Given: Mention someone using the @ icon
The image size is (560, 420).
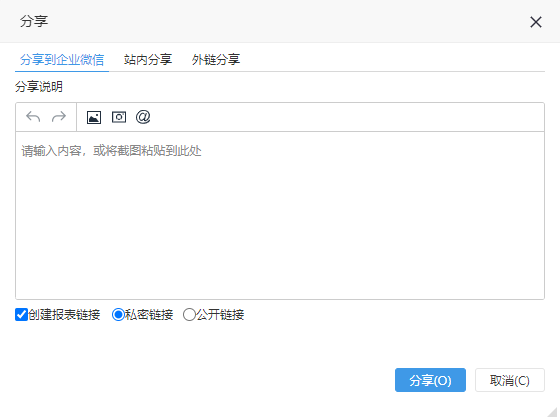Looking at the screenshot, I should pos(143,117).
